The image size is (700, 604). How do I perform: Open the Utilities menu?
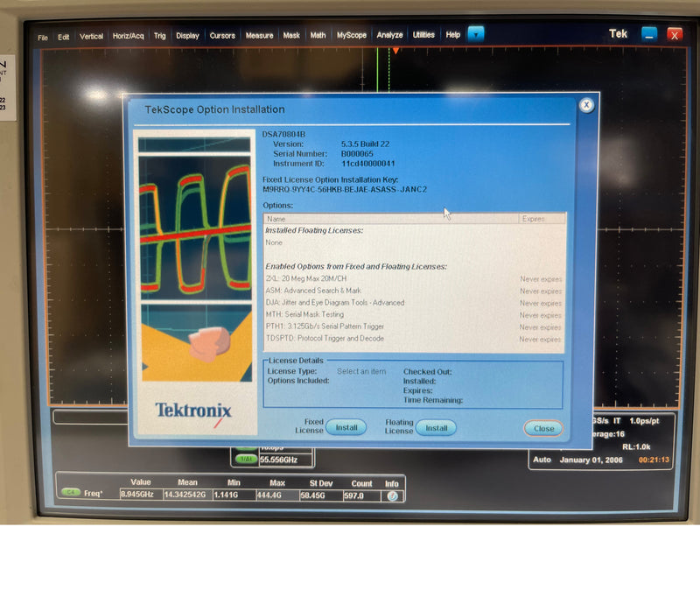422,35
